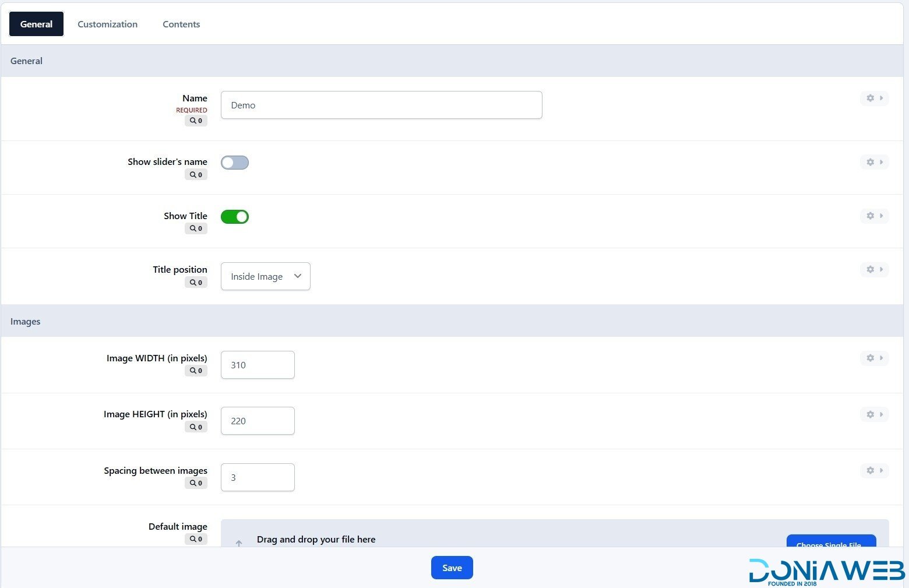Viewport: 909px width, 588px height.
Task: Enable the Show slider's name toggle
Action: (235, 163)
